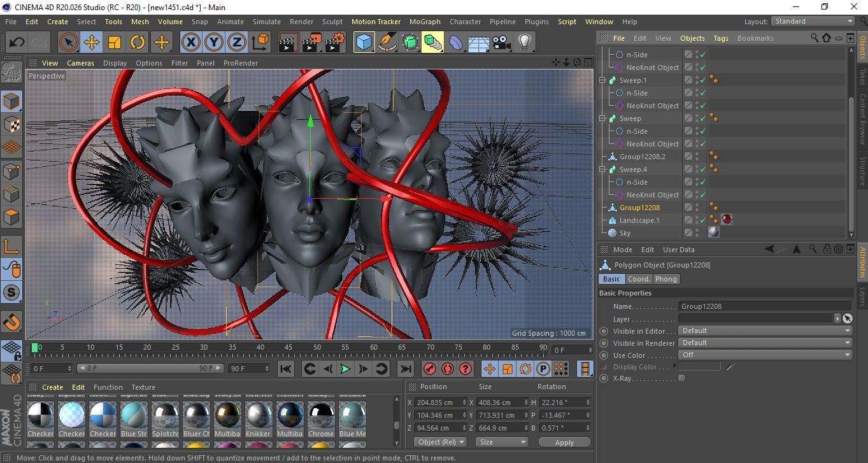Screen dimensions: 868x463
Task: Open the Edit Render Settings icon
Action: 334,43
